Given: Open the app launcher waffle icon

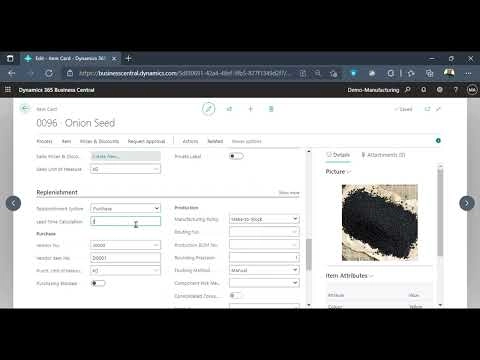Looking at the screenshot, I should [8, 90].
